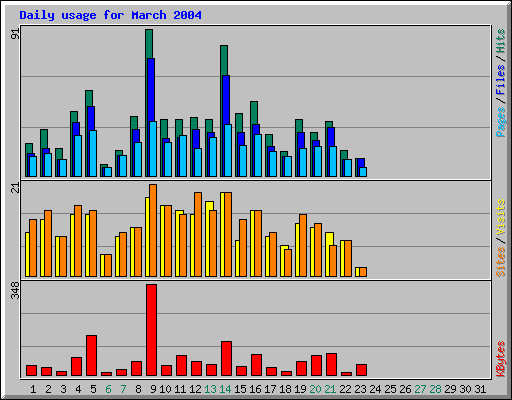Click day label 24 on the x-axis
Screen dimensions: 512x400
click(375, 389)
